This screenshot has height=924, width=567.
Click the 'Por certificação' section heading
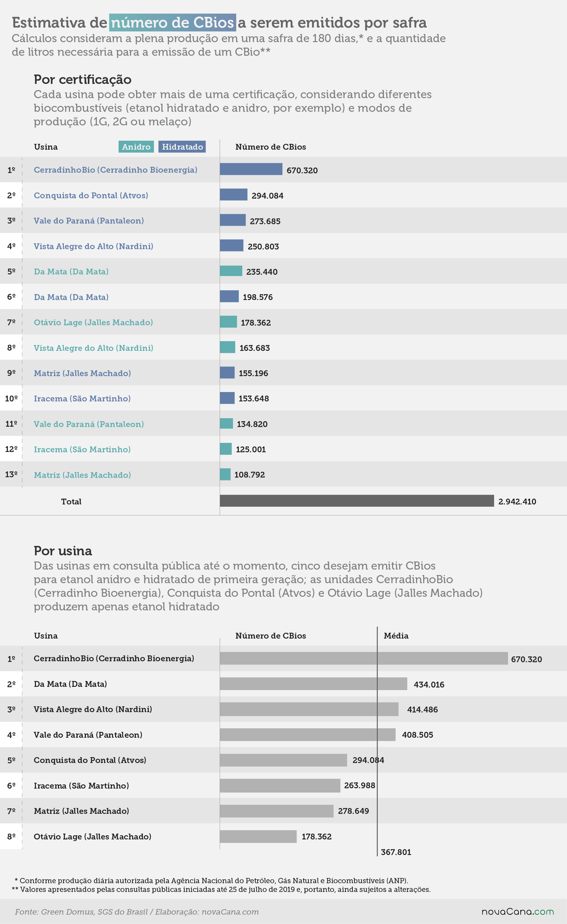83,79
